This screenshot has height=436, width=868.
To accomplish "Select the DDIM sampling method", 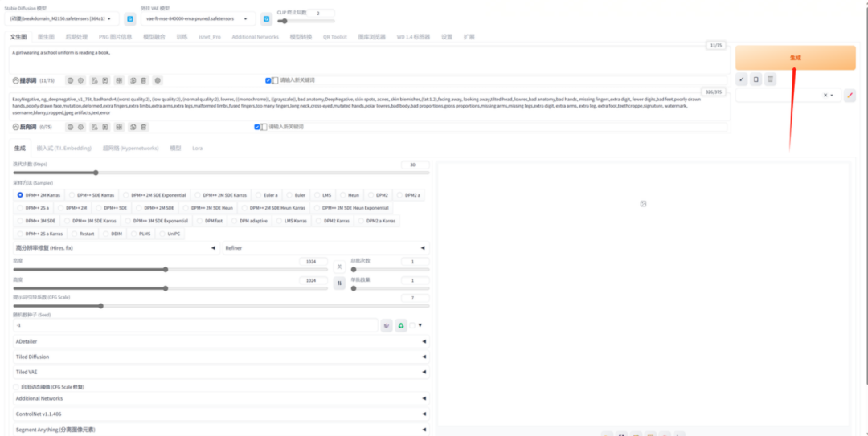I will (113, 234).
